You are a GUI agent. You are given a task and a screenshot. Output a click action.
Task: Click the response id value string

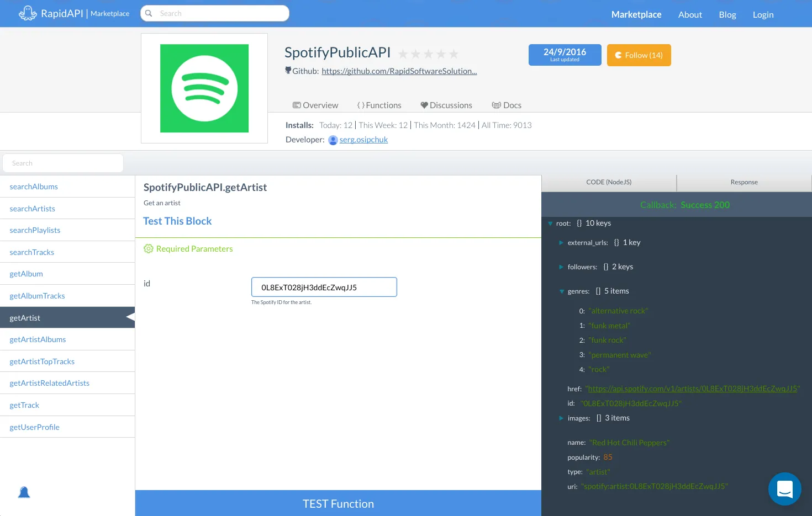[631, 404]
